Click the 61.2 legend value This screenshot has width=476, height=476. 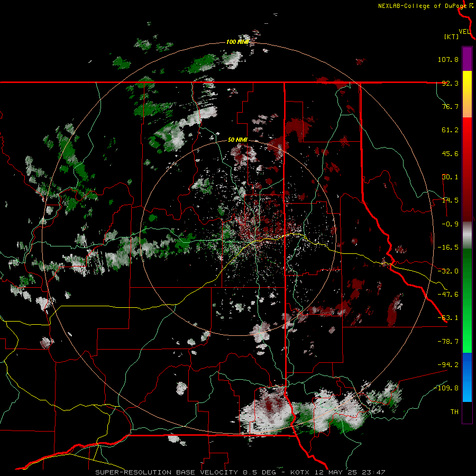click(450, 130)
